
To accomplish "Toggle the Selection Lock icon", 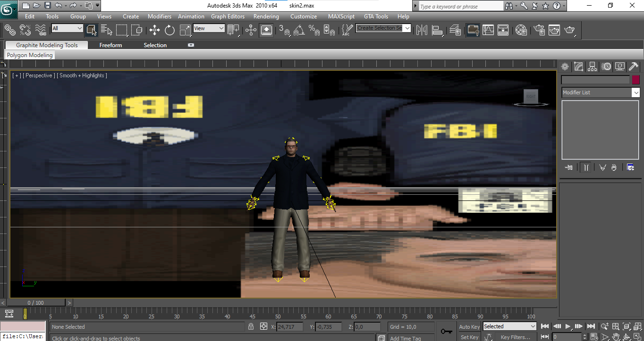I will pyautogui.click(x=251, y=326).
